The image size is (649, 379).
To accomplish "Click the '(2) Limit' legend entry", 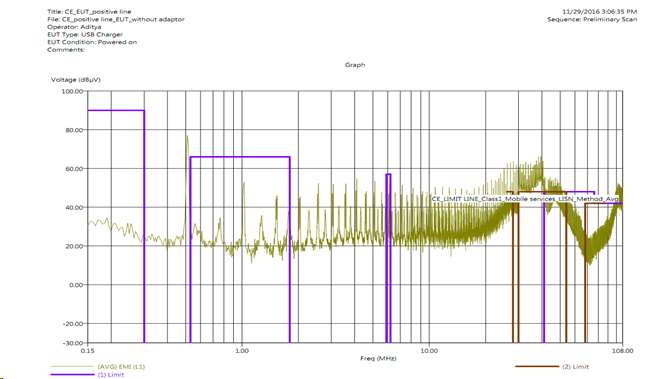I will (x=575, y=367).
